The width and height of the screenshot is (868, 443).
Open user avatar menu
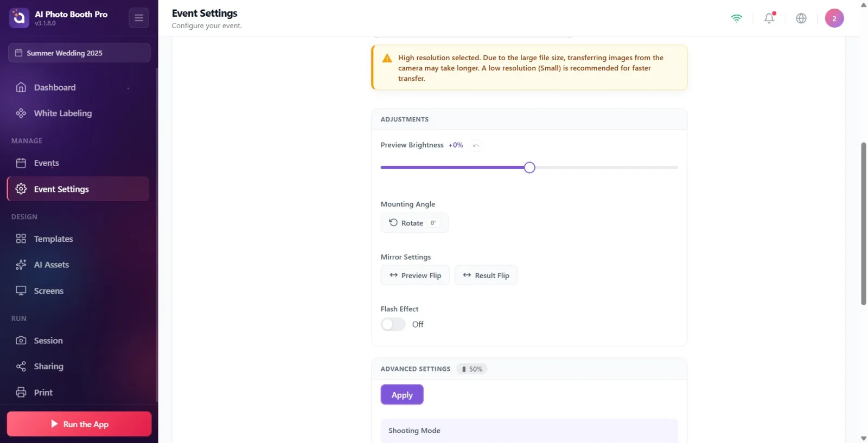(x=834, y=18)
